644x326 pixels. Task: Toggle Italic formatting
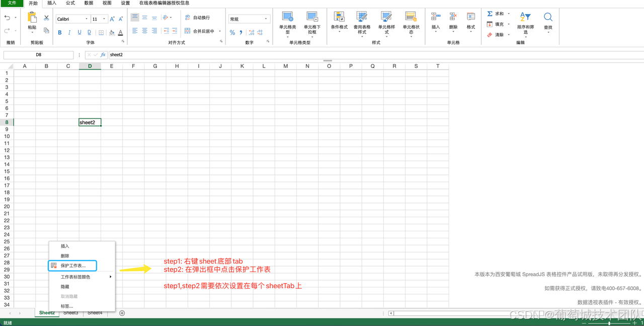click(x=69, y=33)
